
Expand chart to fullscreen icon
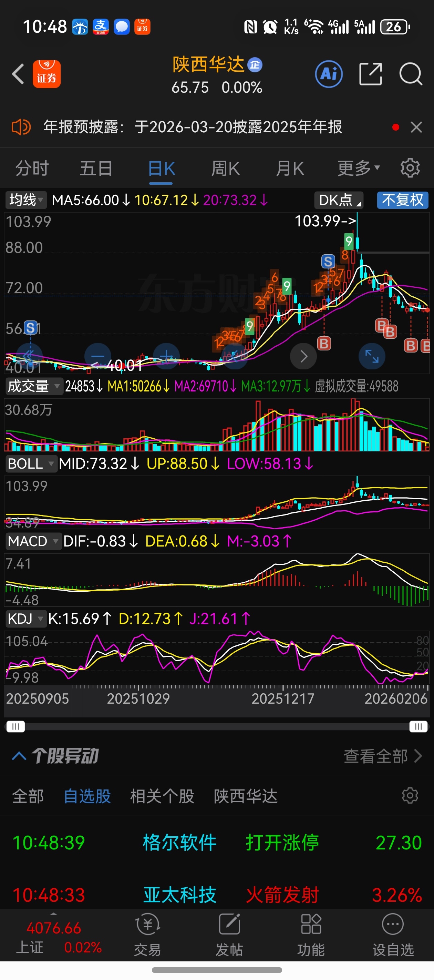click(372, 356)
